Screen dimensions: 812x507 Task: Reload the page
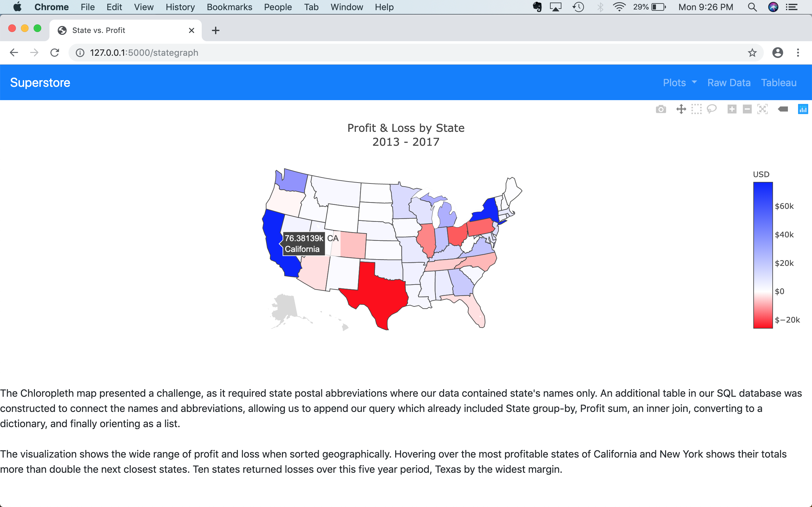click(x=55, y=53)
